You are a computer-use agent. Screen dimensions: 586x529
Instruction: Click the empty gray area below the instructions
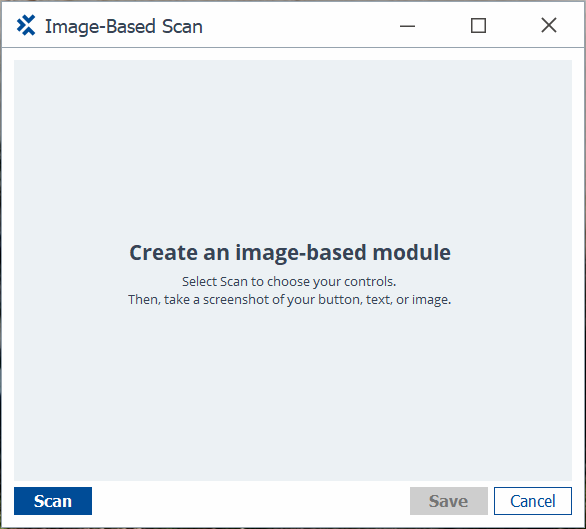293,394
